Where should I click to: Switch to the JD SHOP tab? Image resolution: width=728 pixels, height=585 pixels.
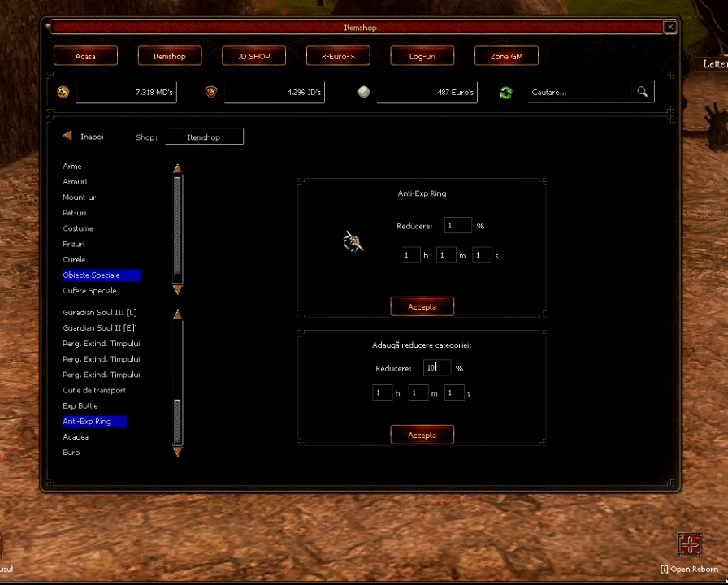click(x=254, y=56)
